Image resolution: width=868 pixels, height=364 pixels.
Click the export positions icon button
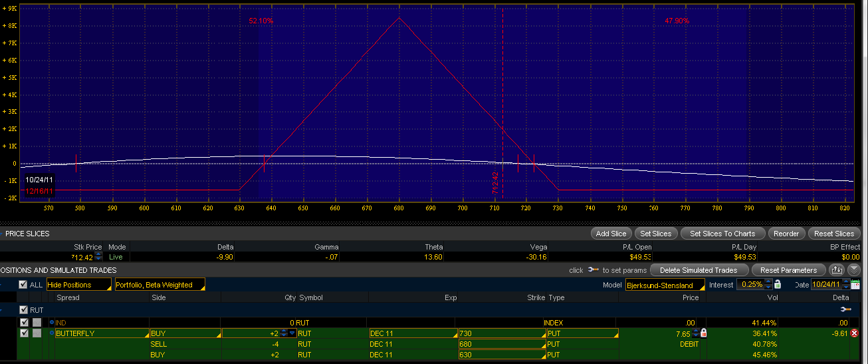coord(837,270)
